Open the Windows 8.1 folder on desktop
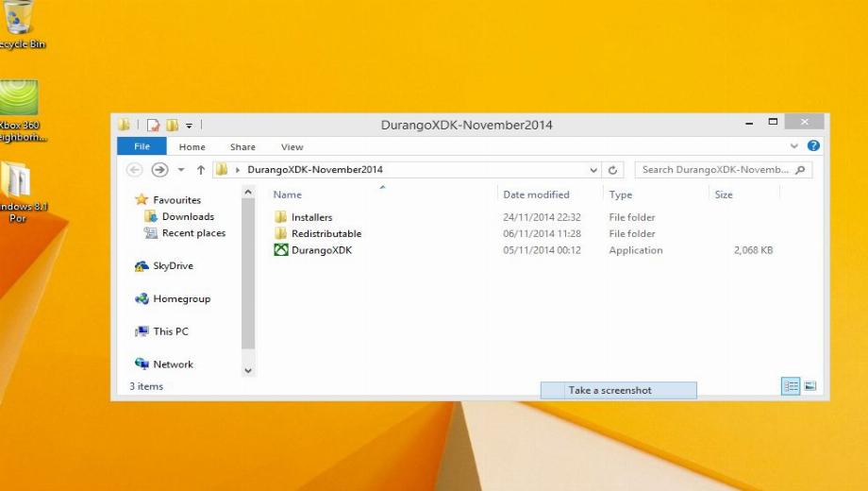 click(x=20, y=192)
